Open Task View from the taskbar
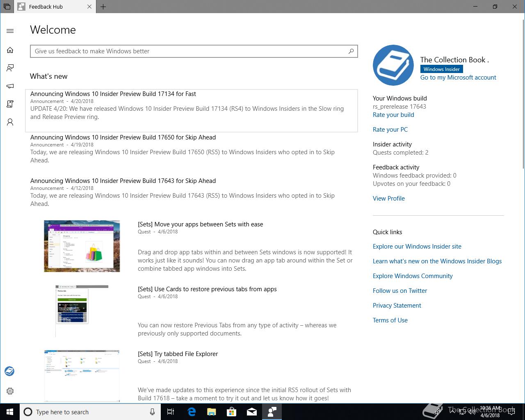The height and width of the screenshot is (420, 525). point(171,412)
